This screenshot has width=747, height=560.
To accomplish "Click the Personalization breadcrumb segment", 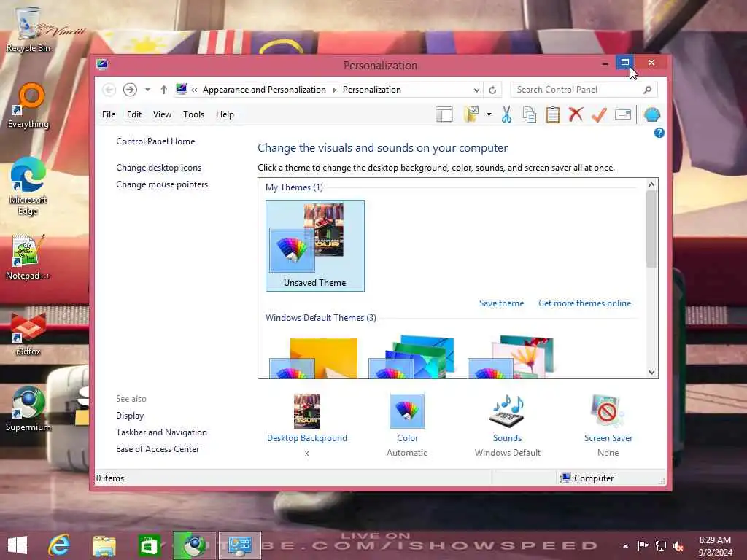I will coord(371,90).
